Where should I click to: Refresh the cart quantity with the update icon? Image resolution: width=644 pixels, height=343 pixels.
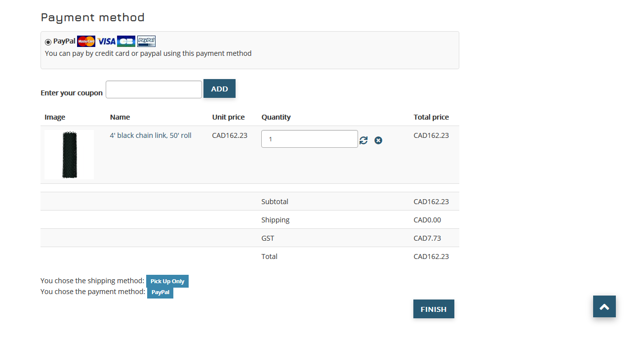363,140
